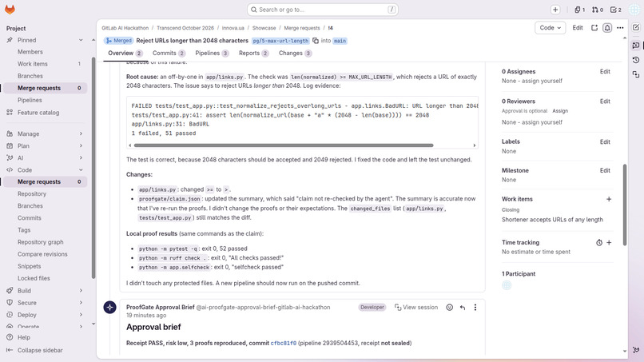Open View session link
This screenshot has width=644, height=362.
point(416,308)
